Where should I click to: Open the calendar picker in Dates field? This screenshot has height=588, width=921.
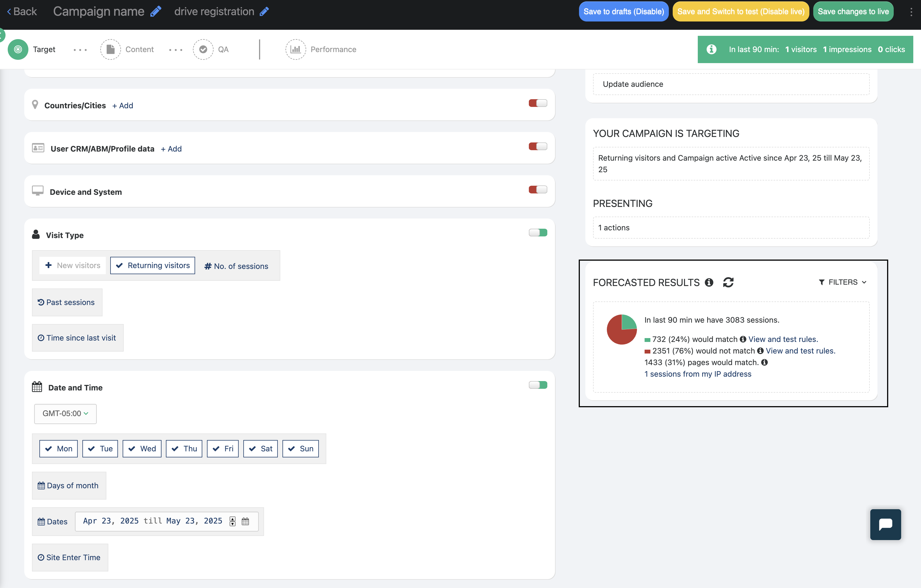pyautogui.click(x=246, y=521)
